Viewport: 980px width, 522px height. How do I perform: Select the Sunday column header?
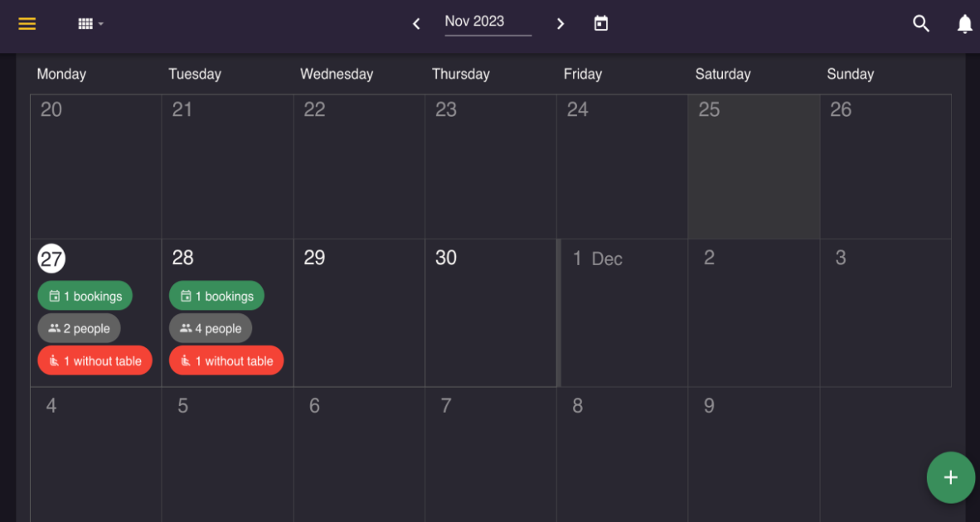tap(850, 74)
